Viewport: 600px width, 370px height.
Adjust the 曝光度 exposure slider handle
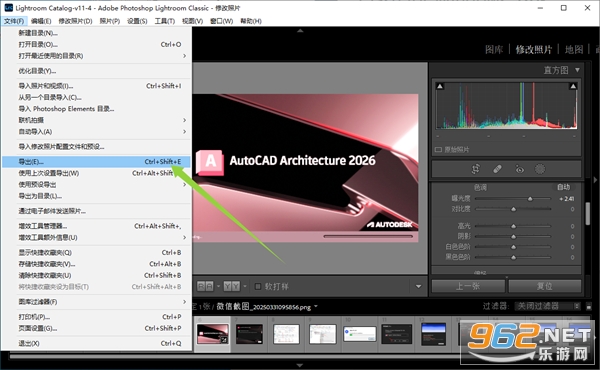click(x=530, y=199)
